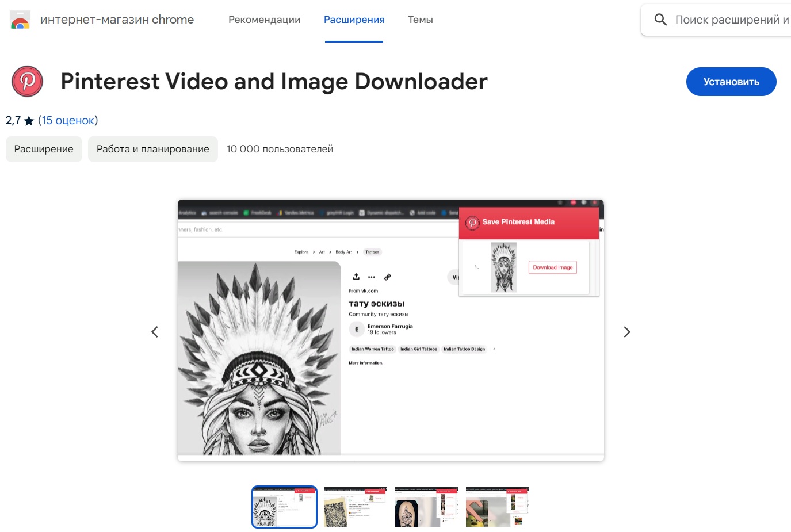Select the first screenshot thumbnail with headdress drawing

284,507
